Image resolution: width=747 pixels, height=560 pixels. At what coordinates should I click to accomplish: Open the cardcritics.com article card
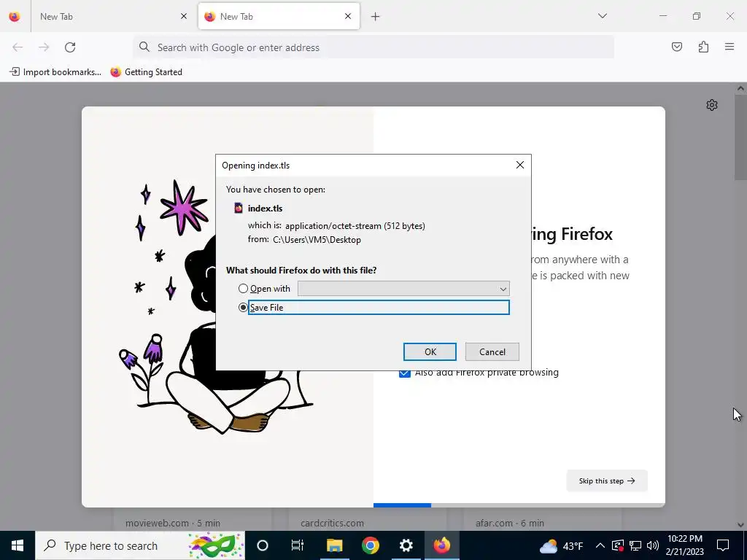(368, 519)
